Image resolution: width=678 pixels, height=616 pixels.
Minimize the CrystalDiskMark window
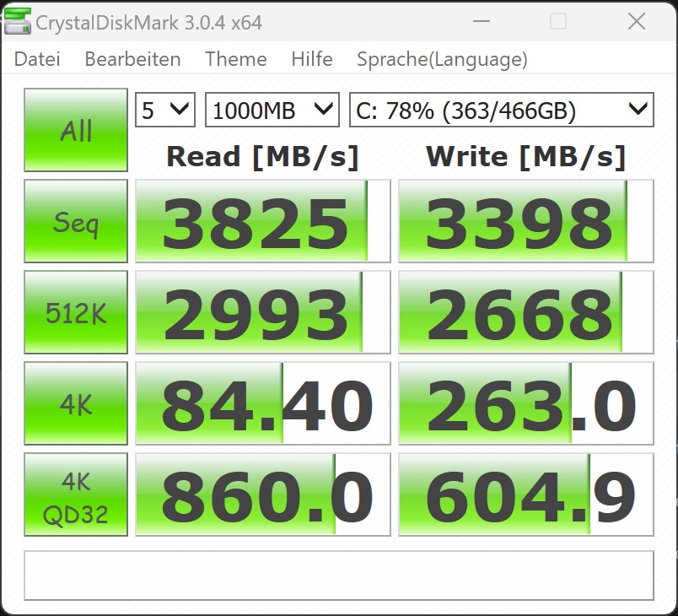[x=482, y=21]
